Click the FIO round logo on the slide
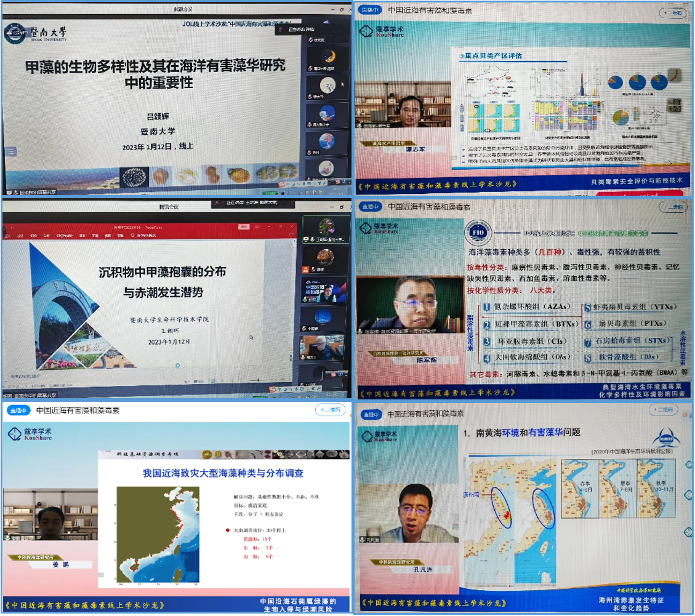 coord(478,233)
